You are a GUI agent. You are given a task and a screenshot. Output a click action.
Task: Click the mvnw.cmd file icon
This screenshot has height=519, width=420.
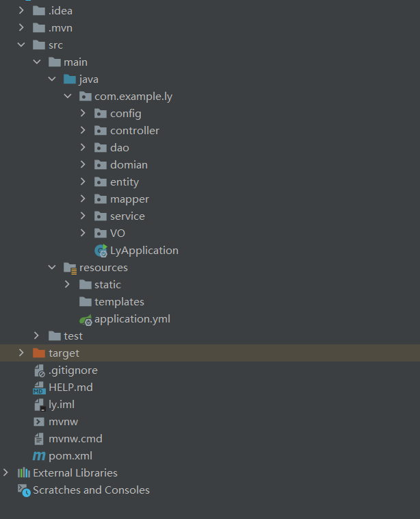click(x=39, y=439)
